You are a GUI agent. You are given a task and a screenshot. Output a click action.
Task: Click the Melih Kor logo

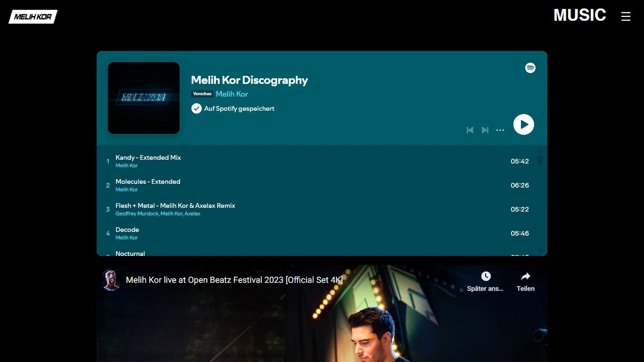(33, 17)
